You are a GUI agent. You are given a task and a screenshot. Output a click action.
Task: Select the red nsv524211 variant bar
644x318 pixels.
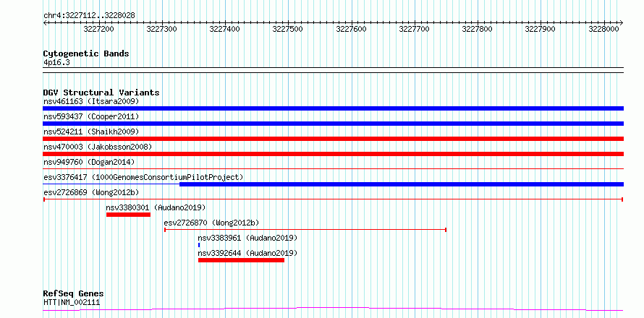tap(333, 139)
